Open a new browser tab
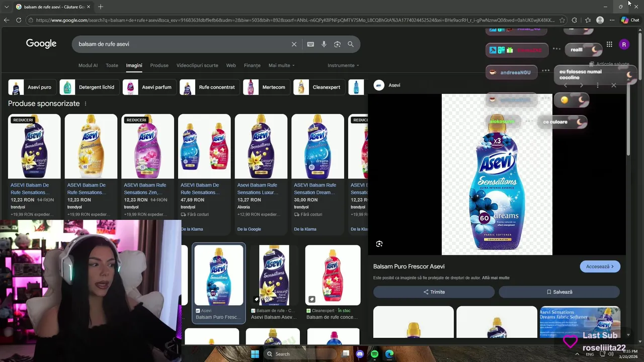Screen dimensions: 644x362 click(101, 7)
